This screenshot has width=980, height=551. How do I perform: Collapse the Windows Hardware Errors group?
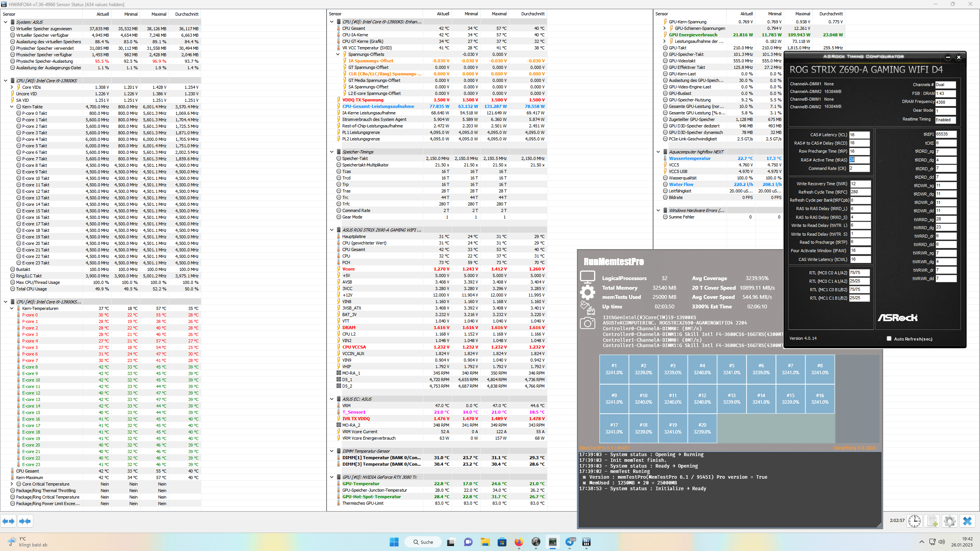[658, 210]
